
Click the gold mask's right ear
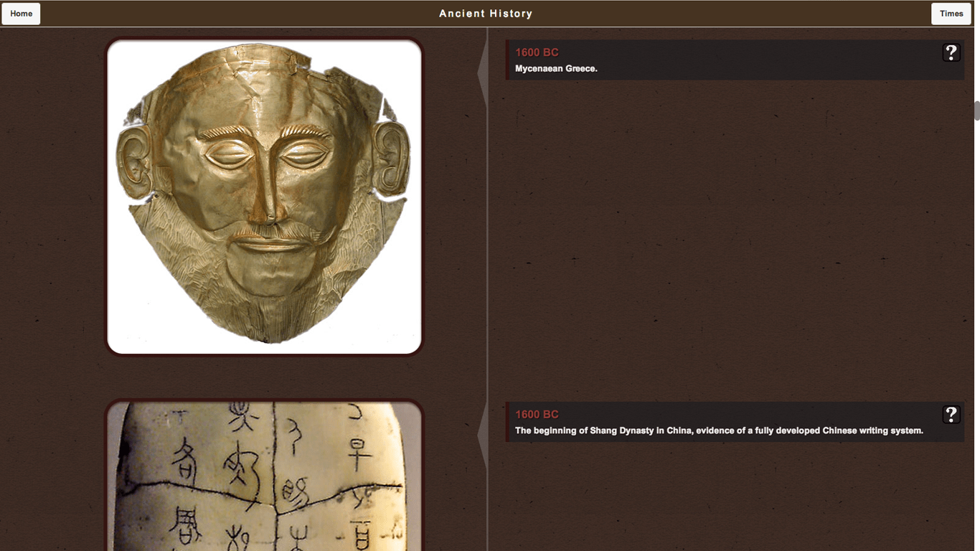(x=390, y=158)
